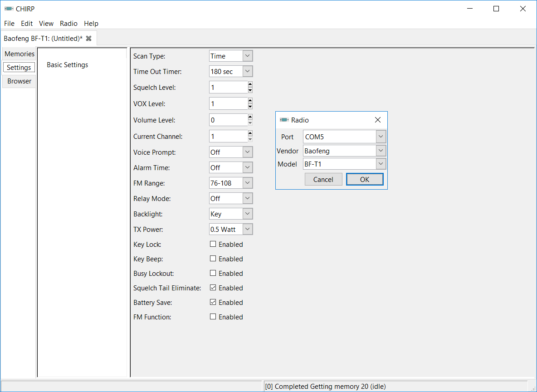Click OK in the Radio dialog
The height and width of the screenshot is (392, 537).
click(x=365, y=179)
